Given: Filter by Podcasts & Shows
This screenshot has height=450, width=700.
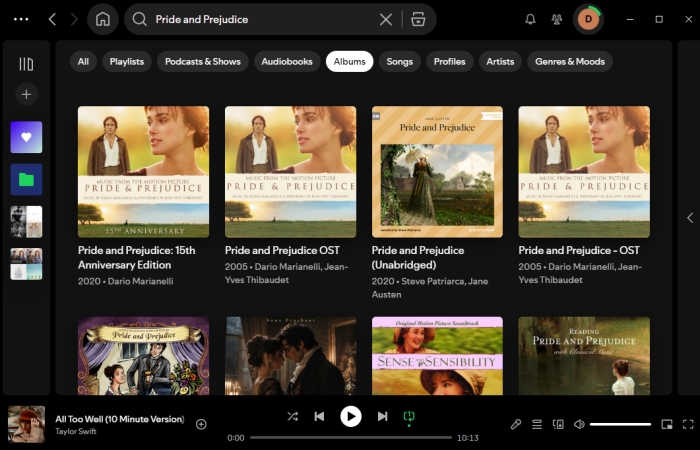Looking at the screenshot, I should pos(203,62).
